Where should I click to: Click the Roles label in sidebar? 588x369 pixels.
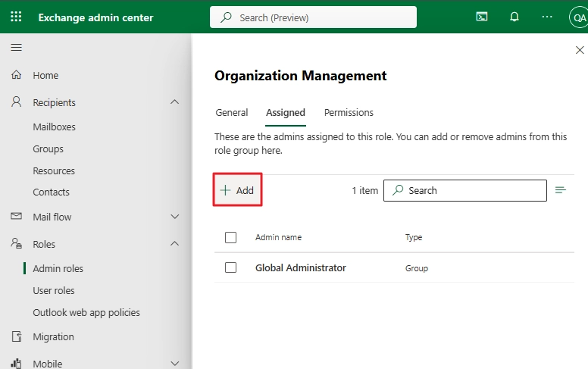44,244
